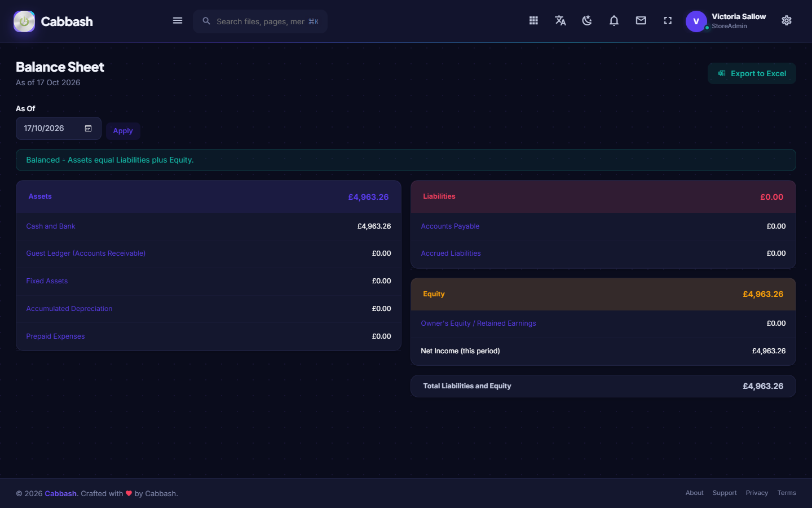Click the Cabbash link in the footer
The height and width of the screenshot is (508, 812).
coord(61,493)
